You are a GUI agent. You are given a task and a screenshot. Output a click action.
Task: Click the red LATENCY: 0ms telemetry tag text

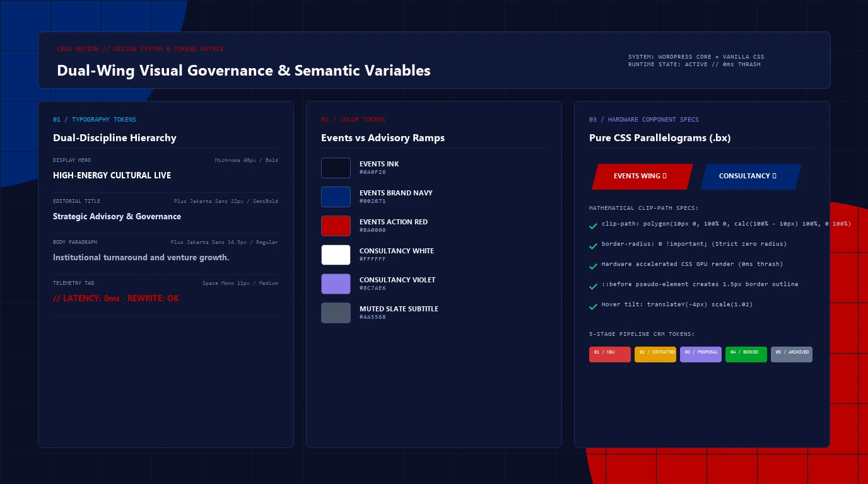click(x=116, y=298)
